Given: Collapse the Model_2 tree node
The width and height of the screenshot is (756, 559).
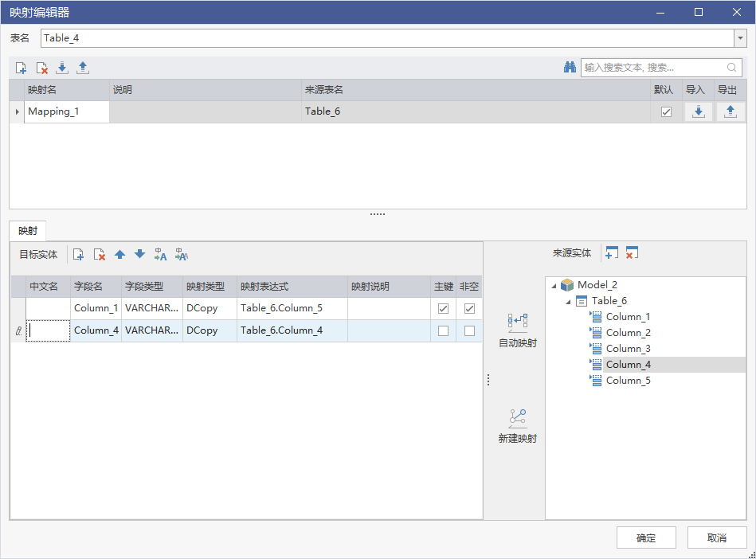Looking at the screenshot, I should pyautogui.click(x=554, y=286).
